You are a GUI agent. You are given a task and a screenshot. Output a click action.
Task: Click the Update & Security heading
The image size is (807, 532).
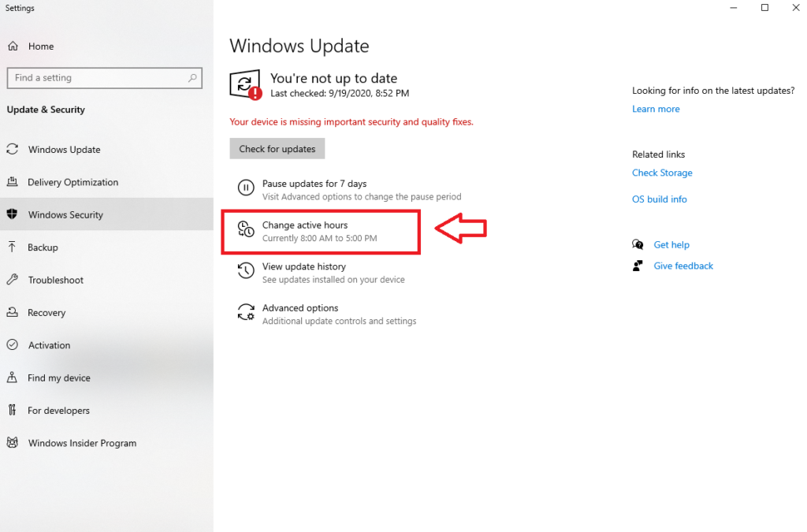(46, 110)
